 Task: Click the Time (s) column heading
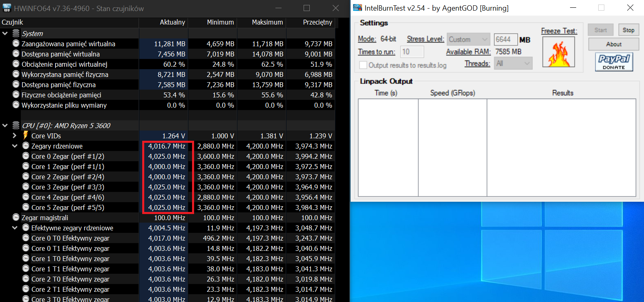click(386, 93)
